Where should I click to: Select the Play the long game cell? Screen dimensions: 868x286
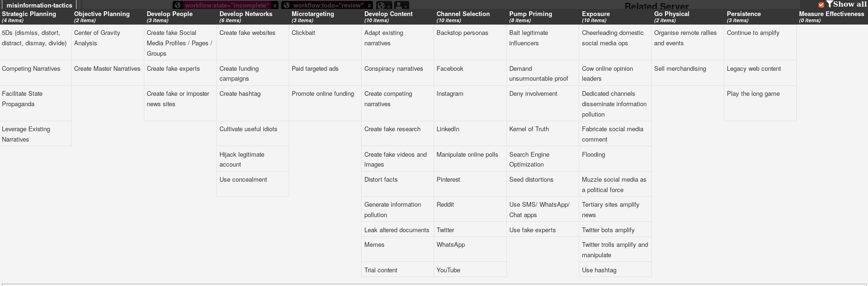[x=753, y=94]
